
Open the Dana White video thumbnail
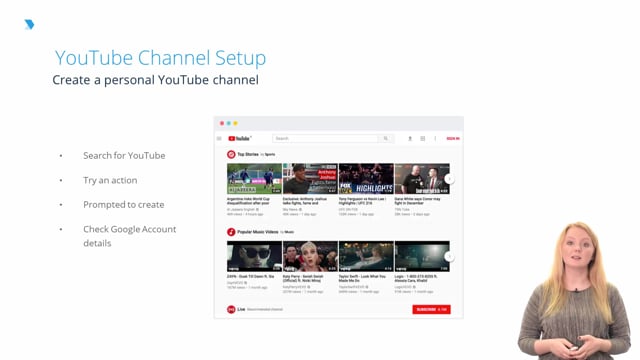422,179
